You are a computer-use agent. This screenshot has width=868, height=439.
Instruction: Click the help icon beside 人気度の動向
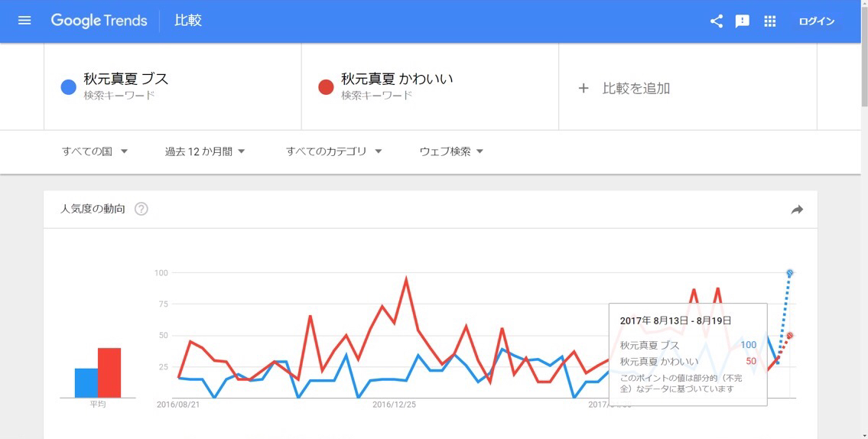pyautogui.click(x=141, y=209)
